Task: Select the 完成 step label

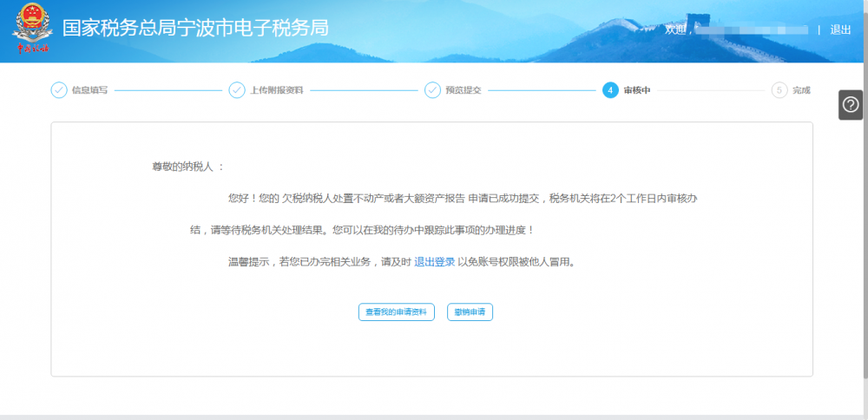Action: (801, 90)
